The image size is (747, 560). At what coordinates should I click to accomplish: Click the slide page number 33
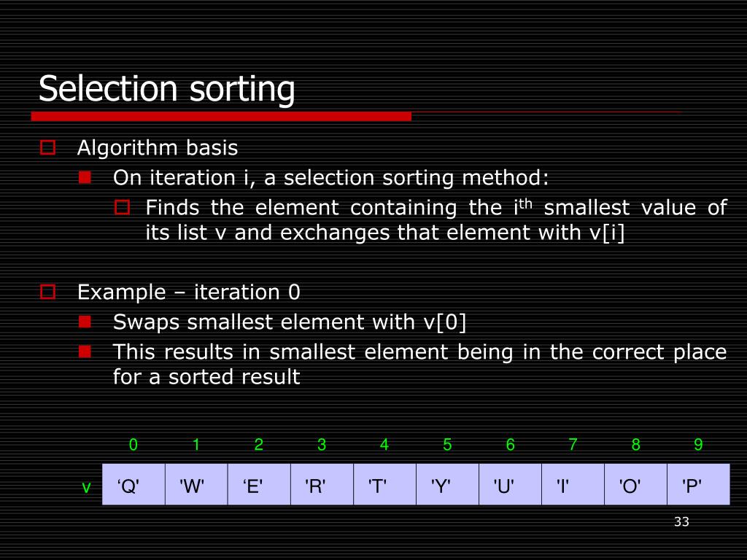point(682,521)
